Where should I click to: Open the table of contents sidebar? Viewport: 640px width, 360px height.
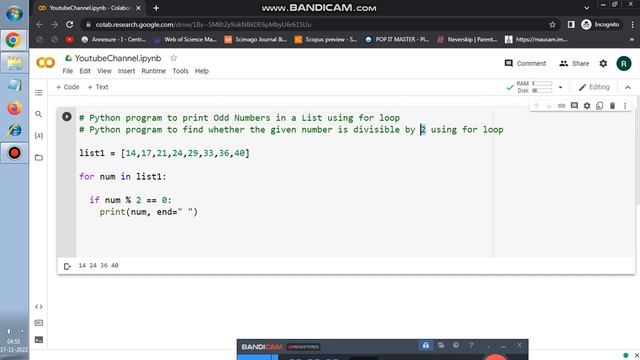(39, 93)
